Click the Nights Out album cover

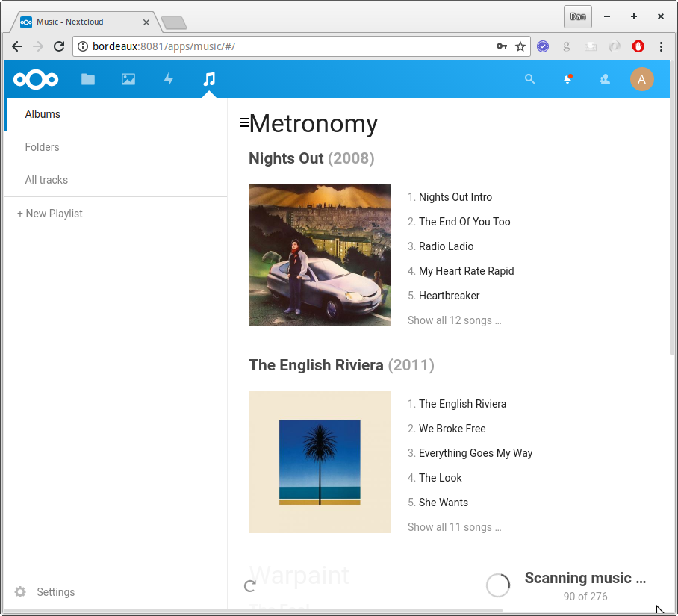(320, 255)
